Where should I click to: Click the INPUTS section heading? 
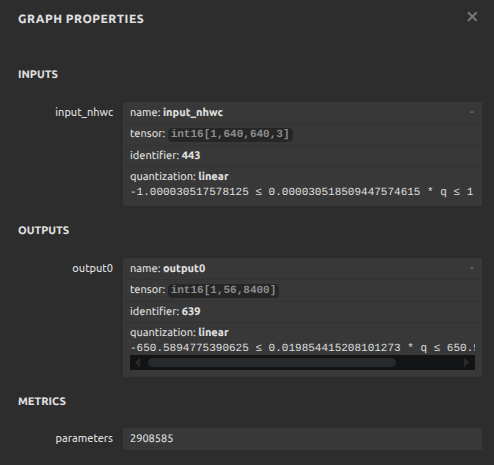tap(38, 74)
